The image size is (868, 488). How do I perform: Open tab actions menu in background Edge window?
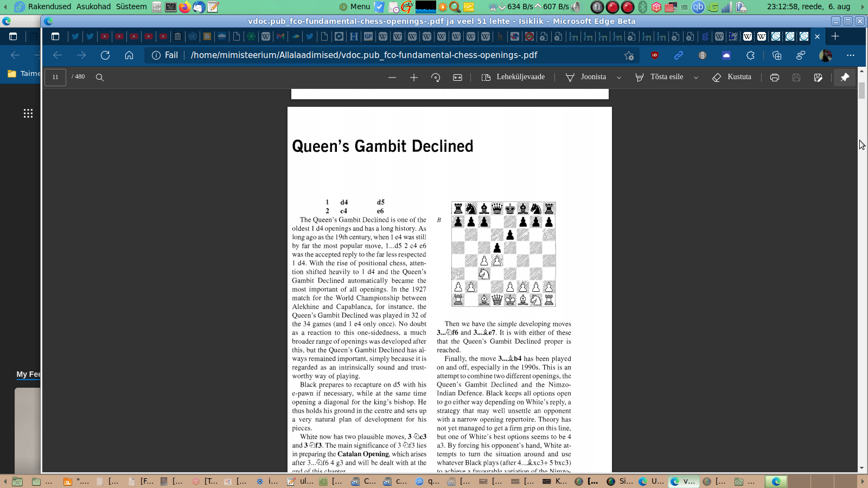(13, 36)
